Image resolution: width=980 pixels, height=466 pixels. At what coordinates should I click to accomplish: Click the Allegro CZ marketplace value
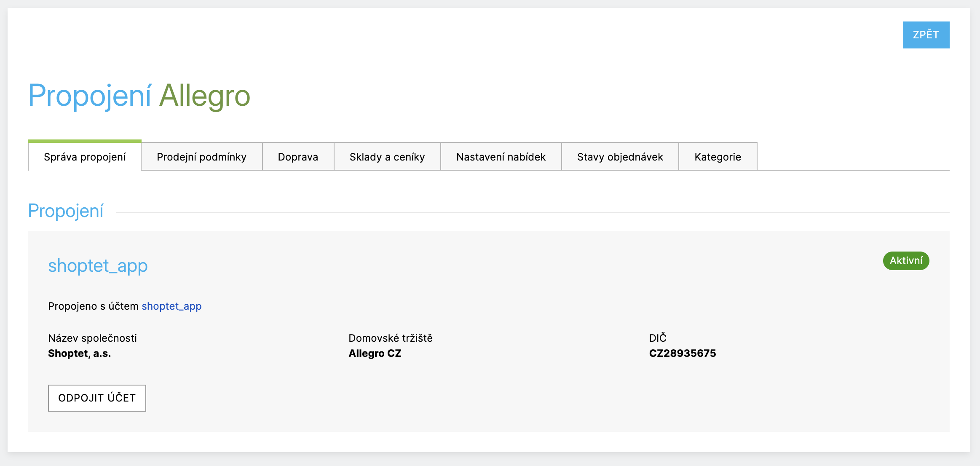[375, 353]
